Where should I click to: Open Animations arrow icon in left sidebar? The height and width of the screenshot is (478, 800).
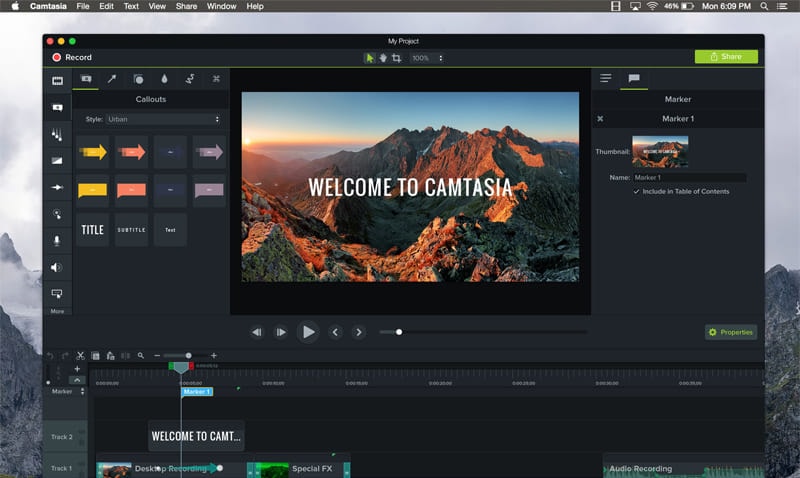[57, 187]
